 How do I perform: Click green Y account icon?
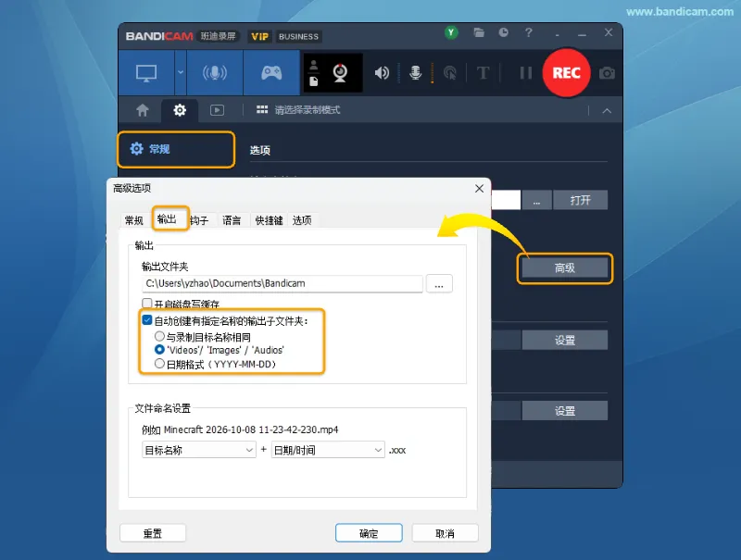point(451,32)
